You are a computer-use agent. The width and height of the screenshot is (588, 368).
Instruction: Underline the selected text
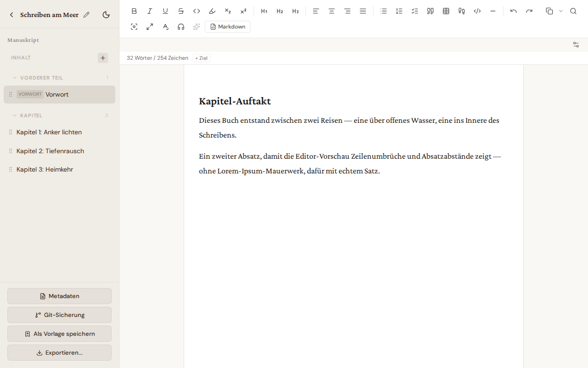click(165, 11)
